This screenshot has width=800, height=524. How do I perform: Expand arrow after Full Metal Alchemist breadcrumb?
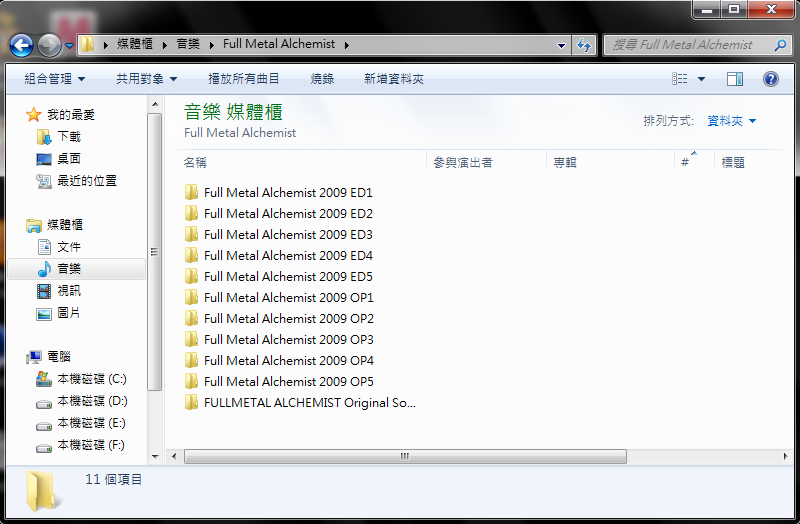tap(346, 45)
